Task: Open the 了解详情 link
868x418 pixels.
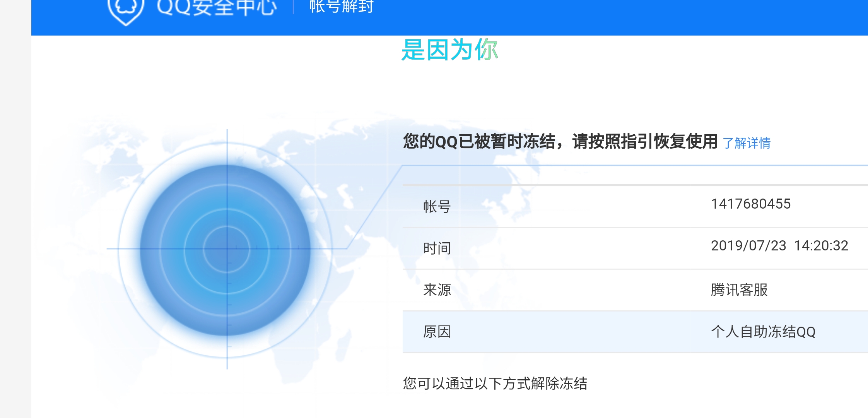Action: [x=747, y=143]
